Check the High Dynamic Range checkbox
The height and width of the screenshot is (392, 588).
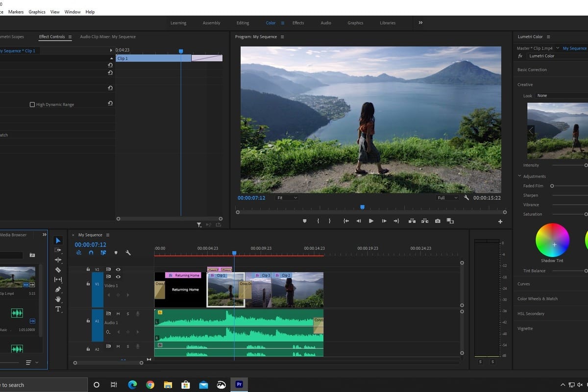[33, 104]
